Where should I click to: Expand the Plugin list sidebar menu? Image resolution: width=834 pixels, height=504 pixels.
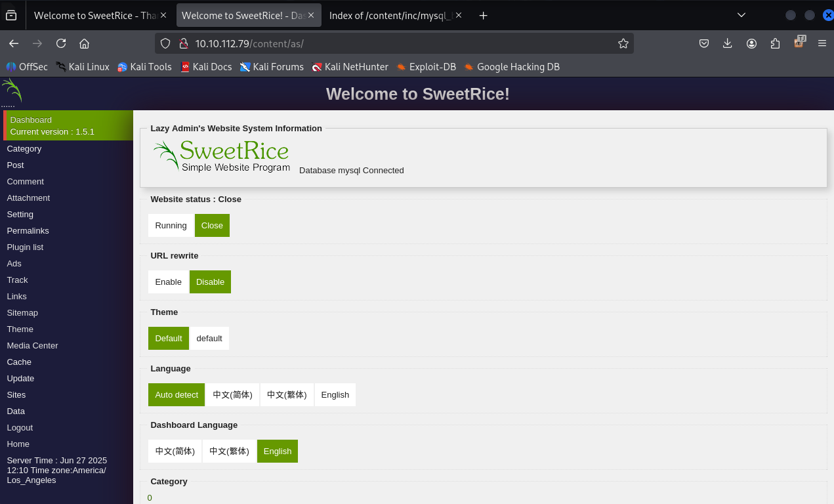pyautogui.click(x=25, y=247)
